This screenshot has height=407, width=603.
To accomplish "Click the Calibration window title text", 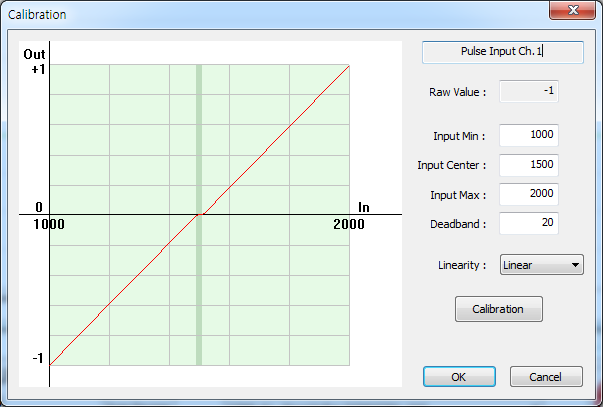I will click(x=37, y=15).
